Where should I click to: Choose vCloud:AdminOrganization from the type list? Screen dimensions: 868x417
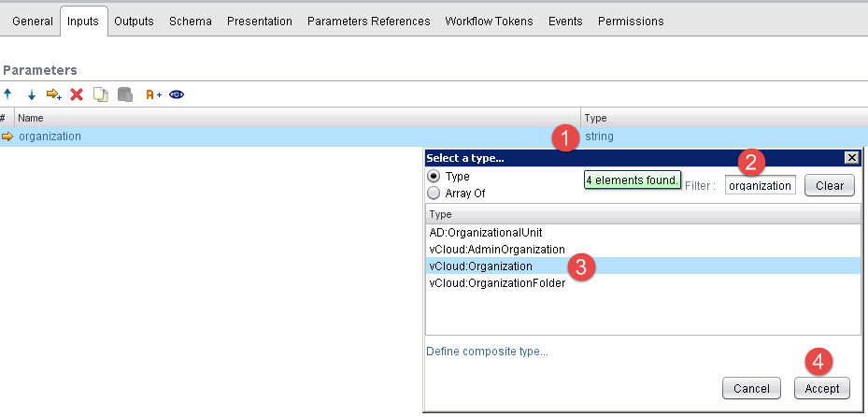click(x=497, y=250)
